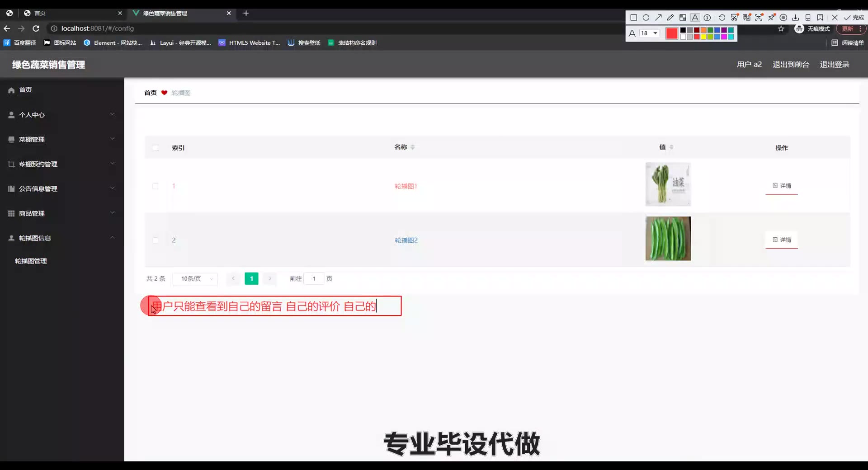868x470 pixels.
Task: Go to pagination page 1
Action: pyautogui.click(x=251, y=278)
